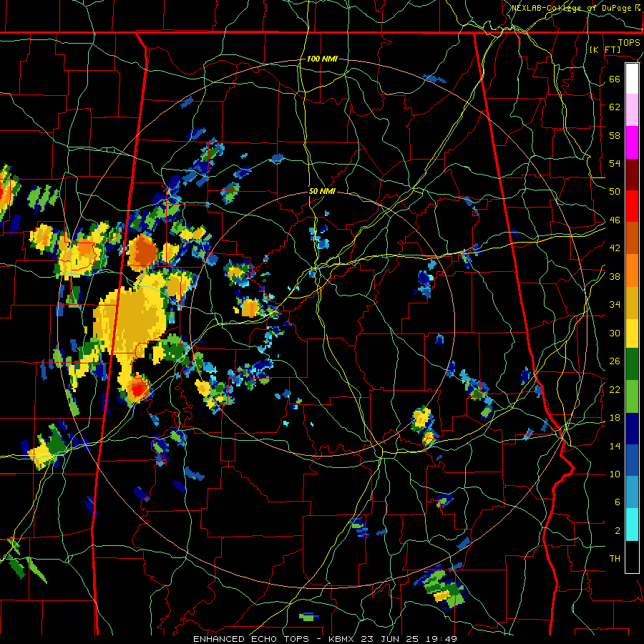The image size is (644, 644).
Task: Click the "46" value on the tops scale
Action: [615, 220]
